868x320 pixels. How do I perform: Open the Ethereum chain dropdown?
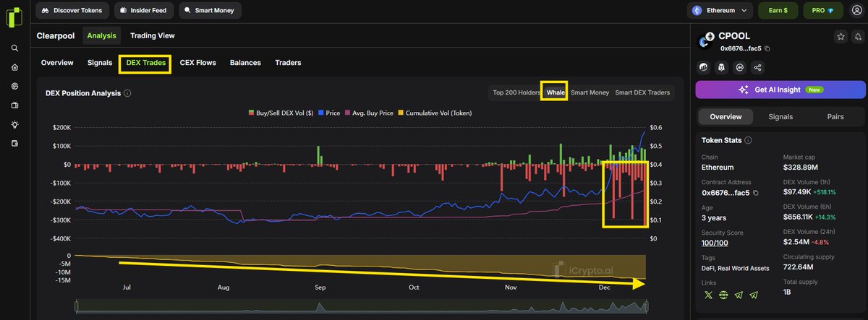[x=719, y=11]
